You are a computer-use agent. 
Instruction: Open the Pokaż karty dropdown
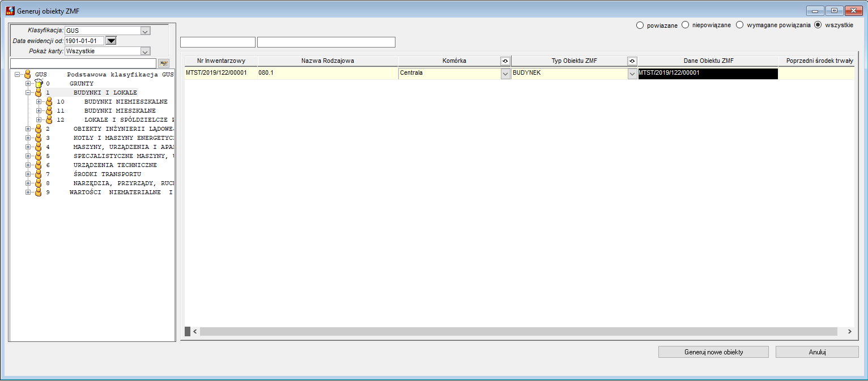(x=145, y=51)
